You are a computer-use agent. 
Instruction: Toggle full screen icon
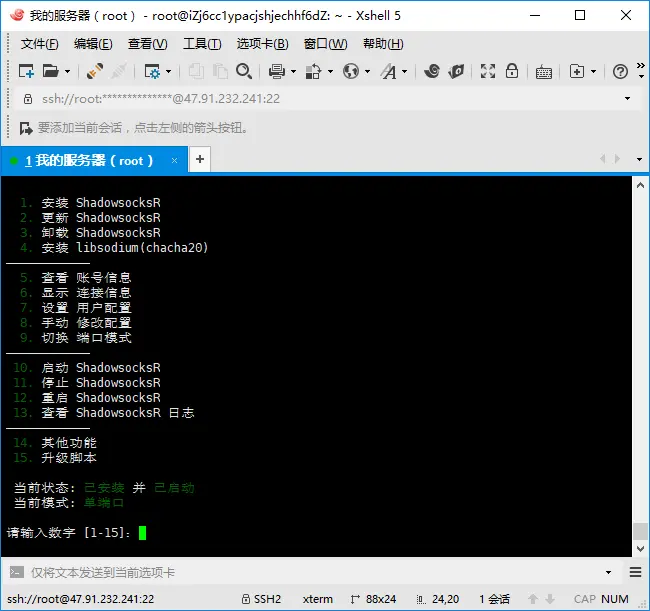[x=488, y=71]
